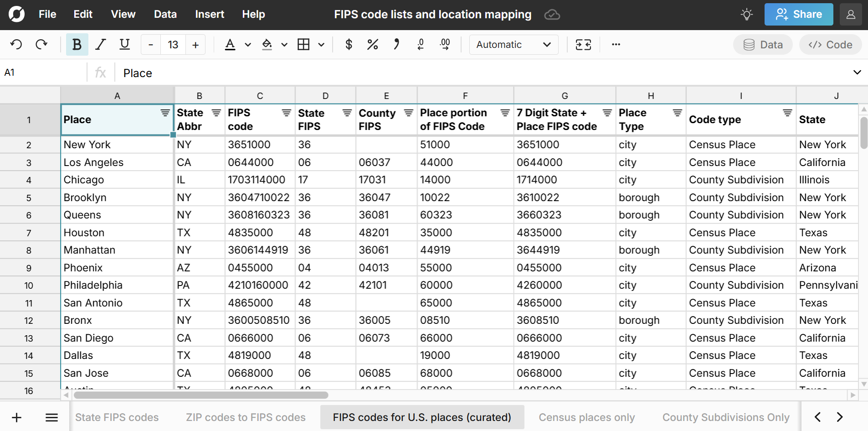868x431 pixels.
Task: Toggle bold formatting off
Action: click(x=77, y=45)
